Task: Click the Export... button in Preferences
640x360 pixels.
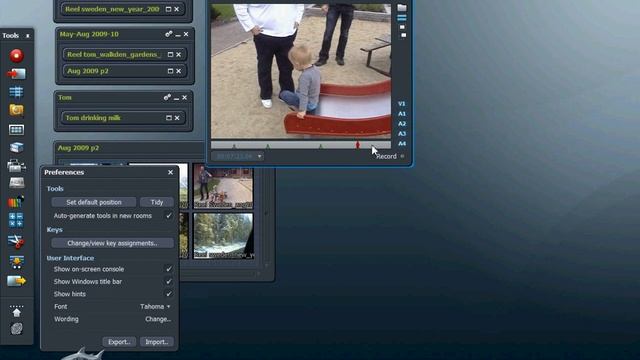Action: pyautogui.click(x=119, y=342)
